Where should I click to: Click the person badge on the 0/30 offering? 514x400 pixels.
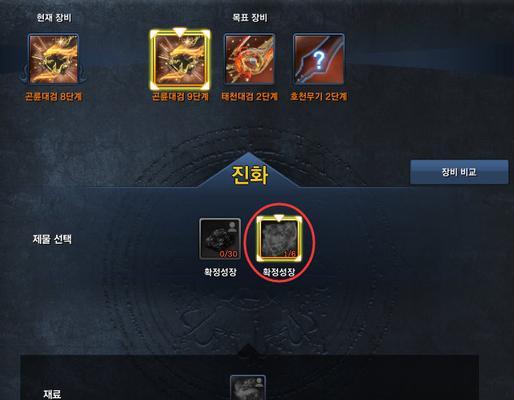(x=233, y=227)
